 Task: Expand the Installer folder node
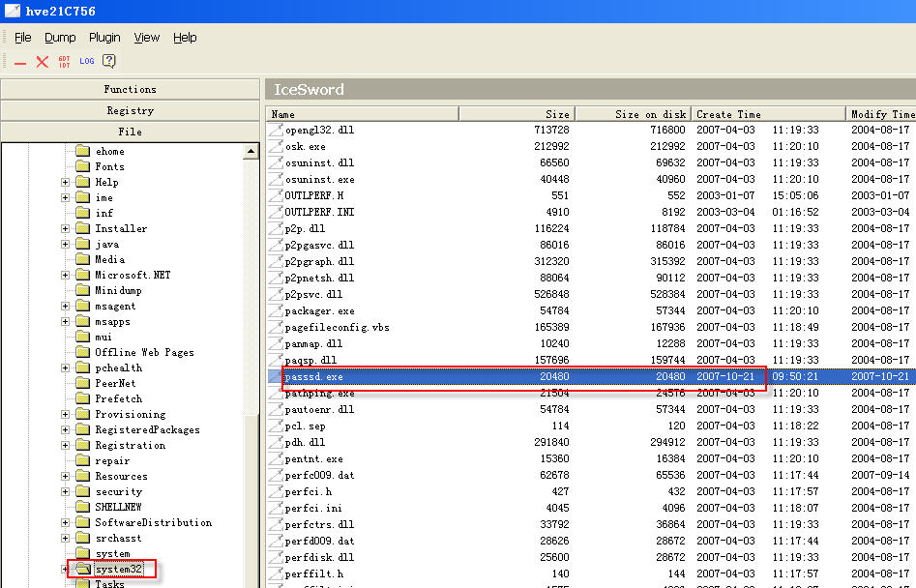[x=65, y=229]
